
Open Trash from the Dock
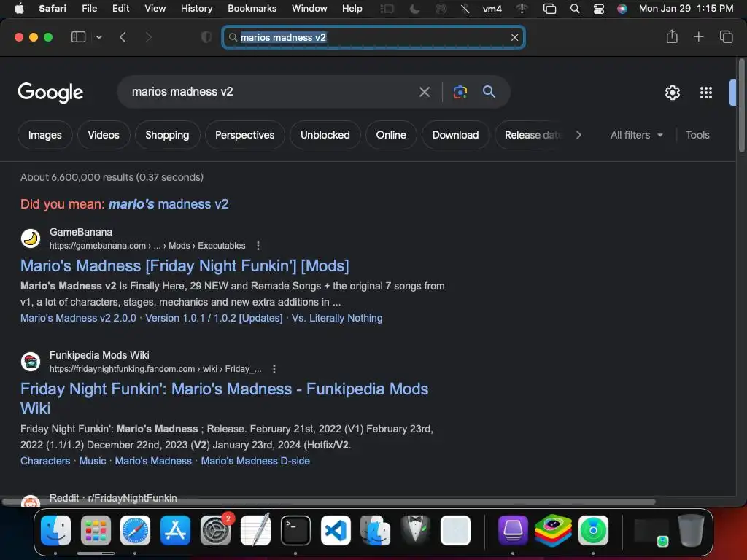pyautogui.click(x=691, y=530)
